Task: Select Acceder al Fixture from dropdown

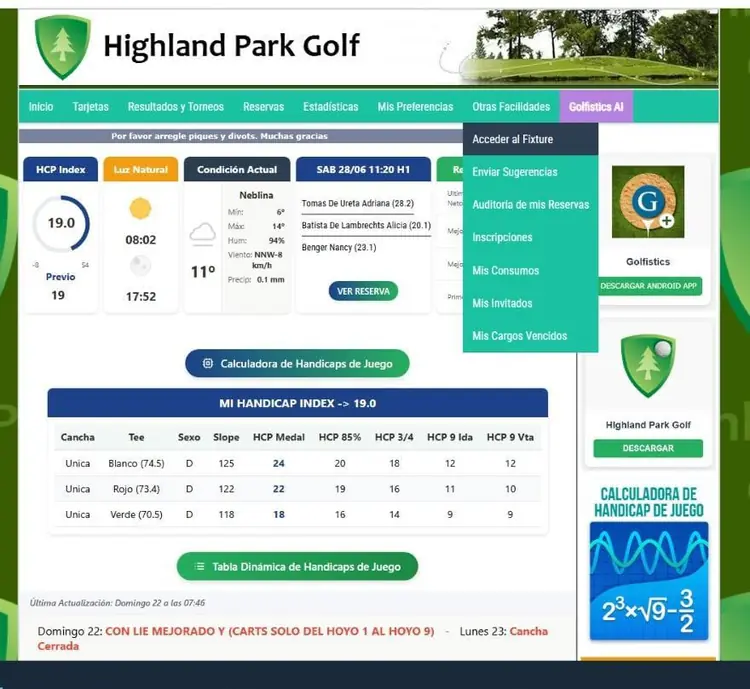Action: point(530,139)
